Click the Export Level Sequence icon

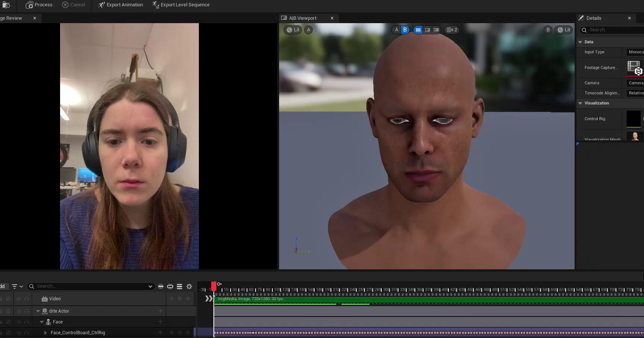click(156, 4)
